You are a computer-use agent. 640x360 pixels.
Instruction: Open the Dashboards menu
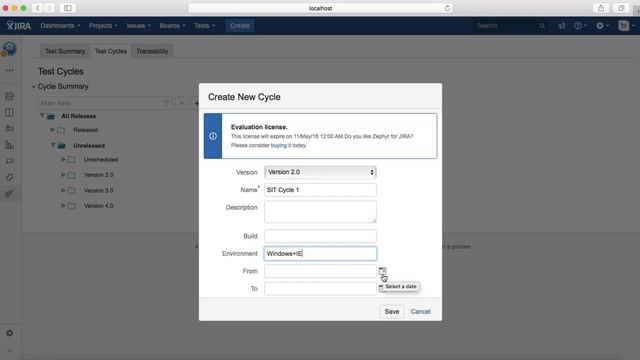click(60, 26)
